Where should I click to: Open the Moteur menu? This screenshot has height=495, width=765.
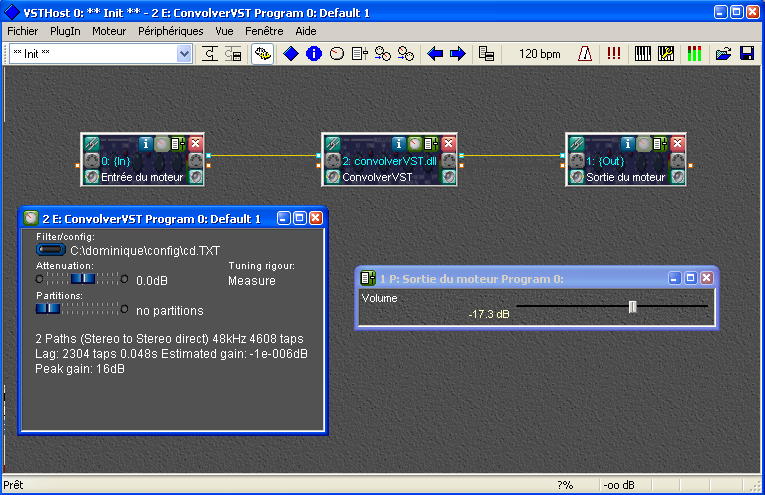[x=109, y=31]
